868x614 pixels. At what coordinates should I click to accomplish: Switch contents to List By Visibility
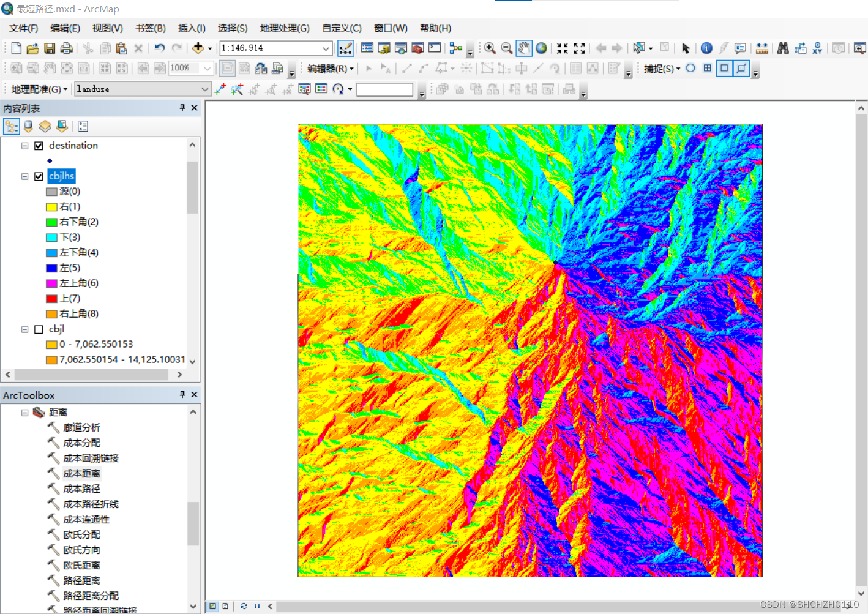45,126
